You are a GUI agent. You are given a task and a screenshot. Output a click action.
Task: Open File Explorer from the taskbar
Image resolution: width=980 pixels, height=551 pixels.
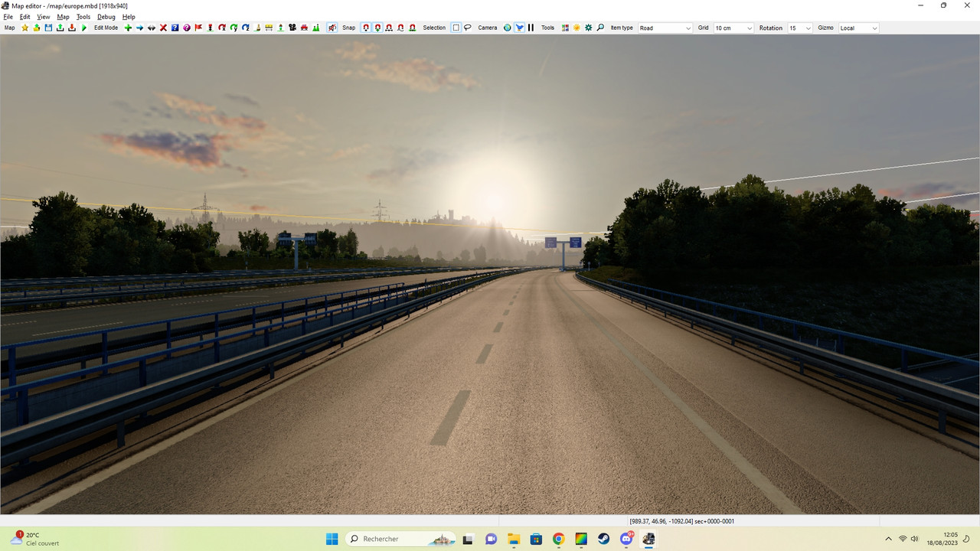[513, 539]
